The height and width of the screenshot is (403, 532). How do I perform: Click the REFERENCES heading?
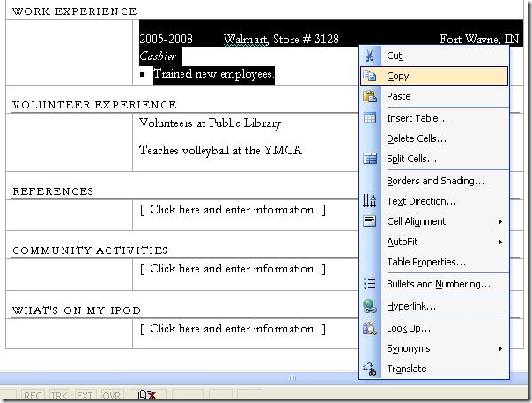point(53,191)
